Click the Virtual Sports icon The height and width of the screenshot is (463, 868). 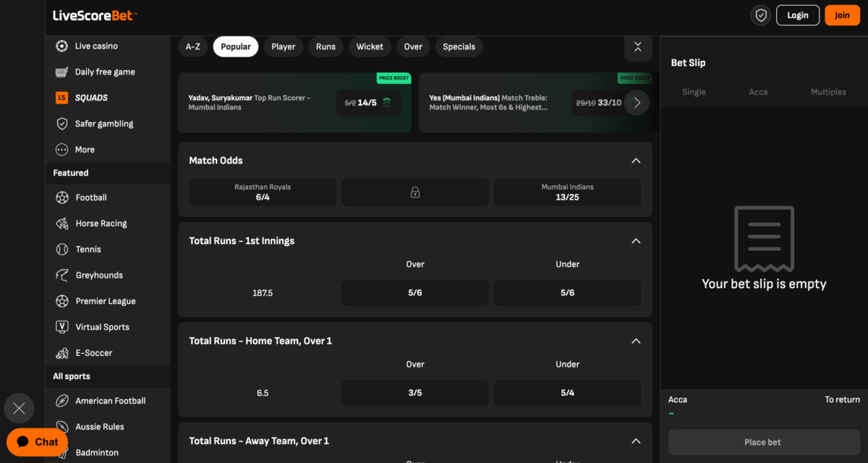pyautogui.click(x=62, y=327)
